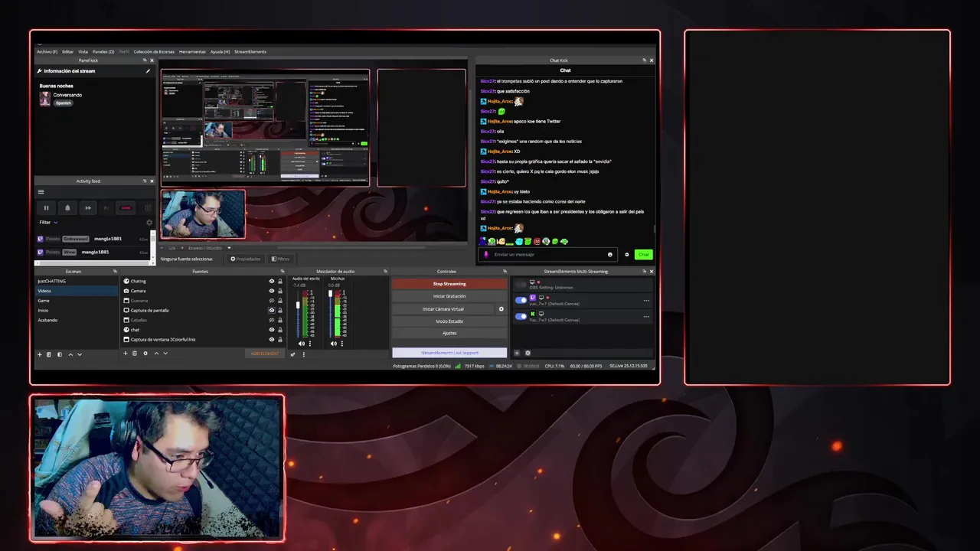
Task: Move source down in Fuentes
Action: pyautogui.click(x=165, y=354)
